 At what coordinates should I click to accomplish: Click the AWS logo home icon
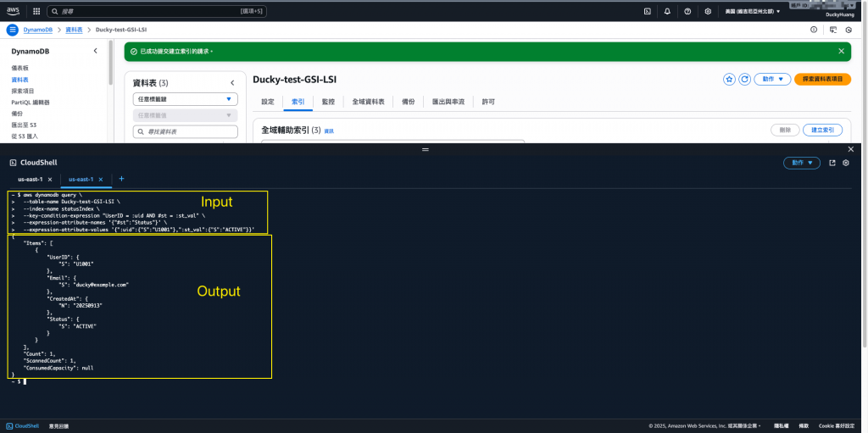tap(14, 10)
